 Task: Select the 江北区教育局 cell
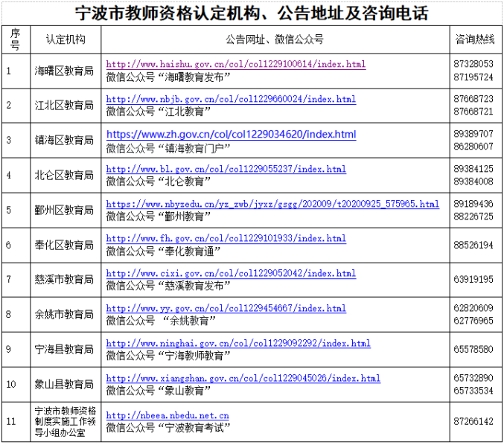pyautogui.click(x=64, y=106)
